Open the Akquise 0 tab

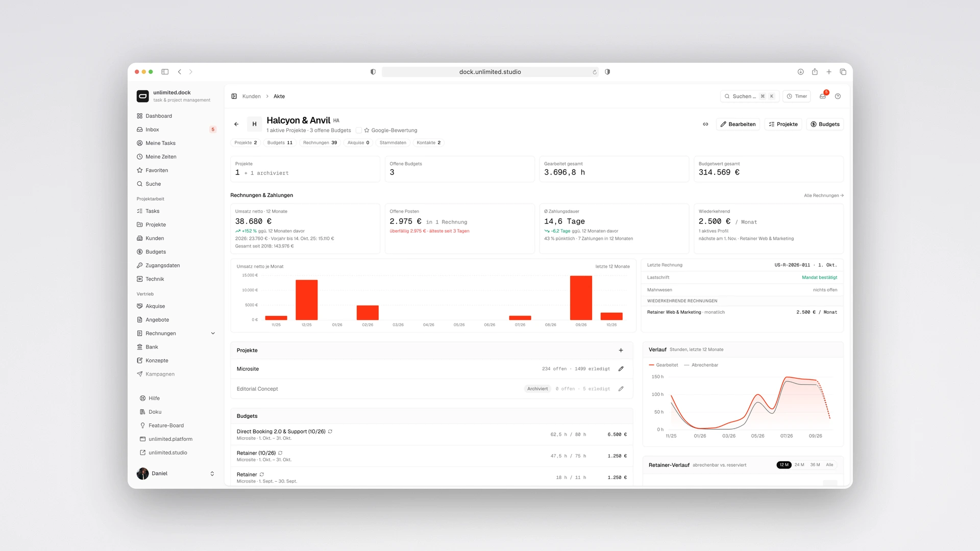pos(358,143)
